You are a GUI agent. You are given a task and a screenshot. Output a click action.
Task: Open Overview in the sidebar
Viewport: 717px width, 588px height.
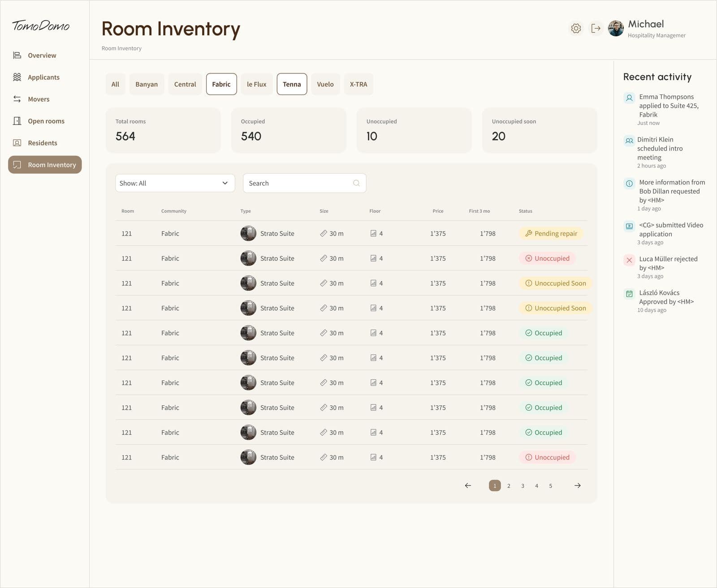coord(45,55)
